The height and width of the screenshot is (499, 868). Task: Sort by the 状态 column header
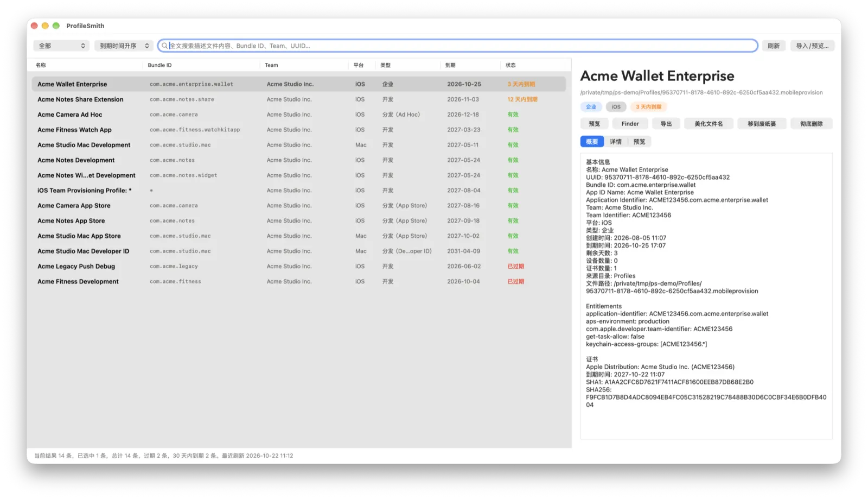[x=535, y=65]
